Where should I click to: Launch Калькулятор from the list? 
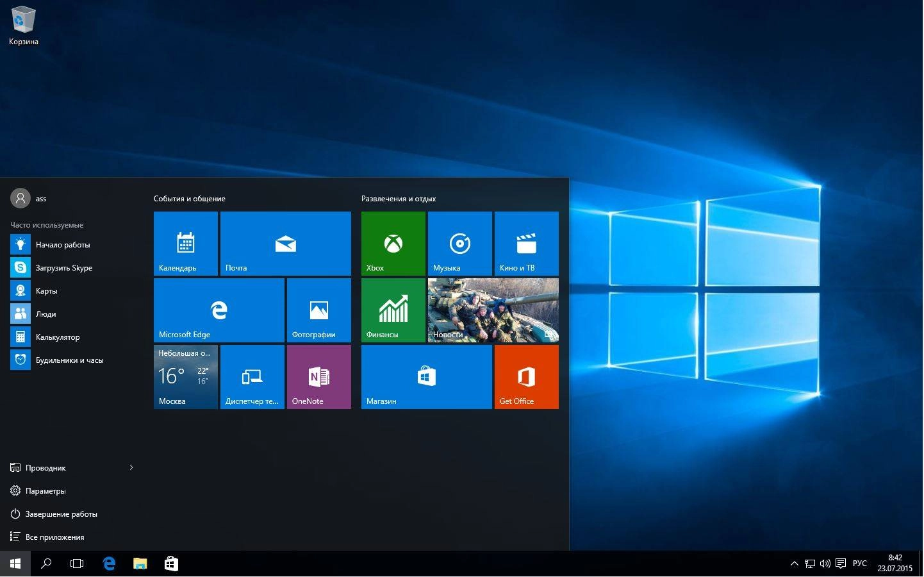point(72,337)
